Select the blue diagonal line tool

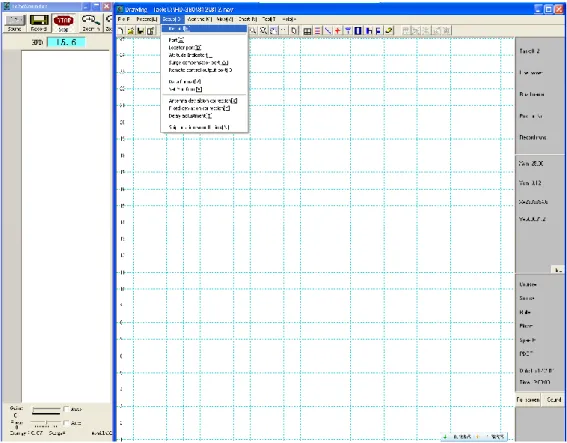pyautogui.click(x=328, y=31)
